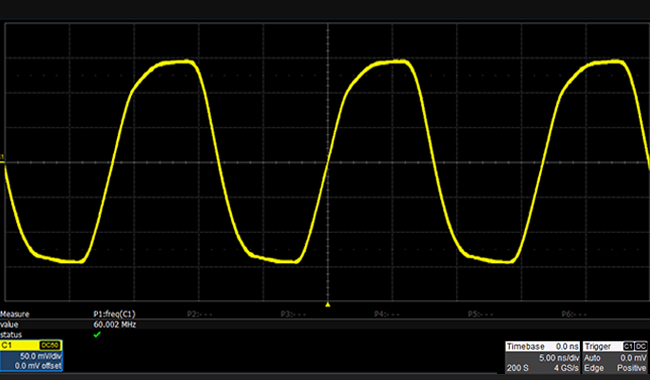Select the empty P2 measurement slot
Image resolution: width=650 pixels, height=380 pixels.
tap(199, 314)
